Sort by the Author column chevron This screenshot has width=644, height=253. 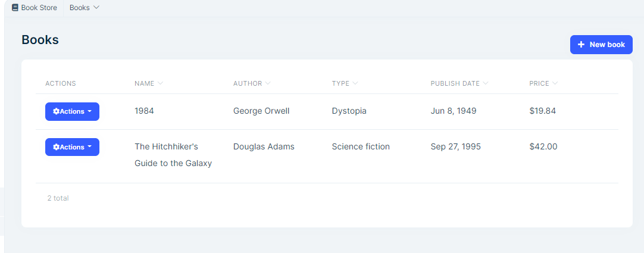click(x=268, y=83)
